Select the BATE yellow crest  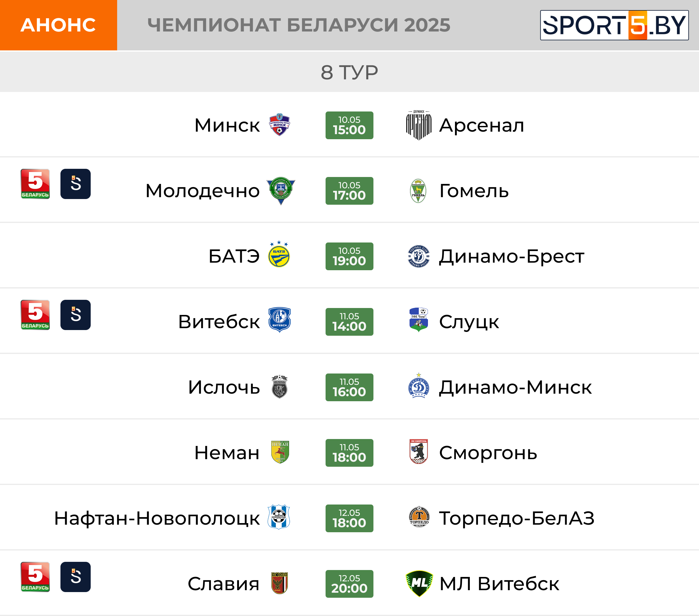[x=279, y=254]
